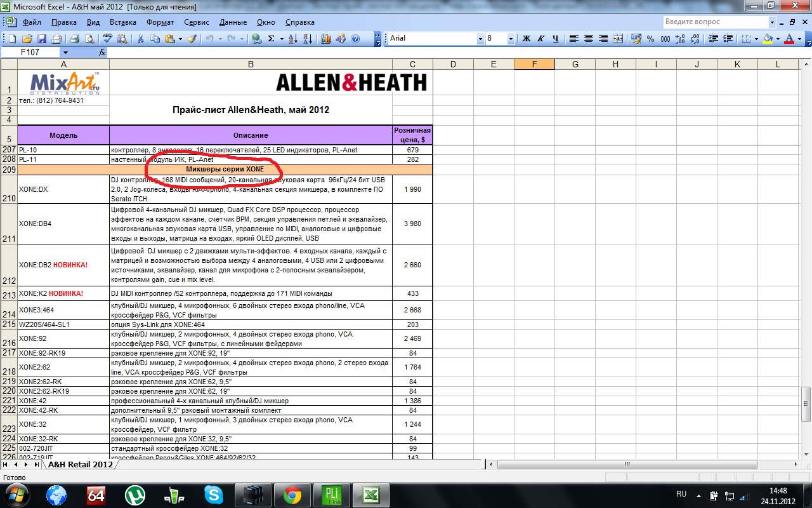812x508 pixels.
Task: Toggle bold formatting (Ж)
Action: [x=526, y=39]
